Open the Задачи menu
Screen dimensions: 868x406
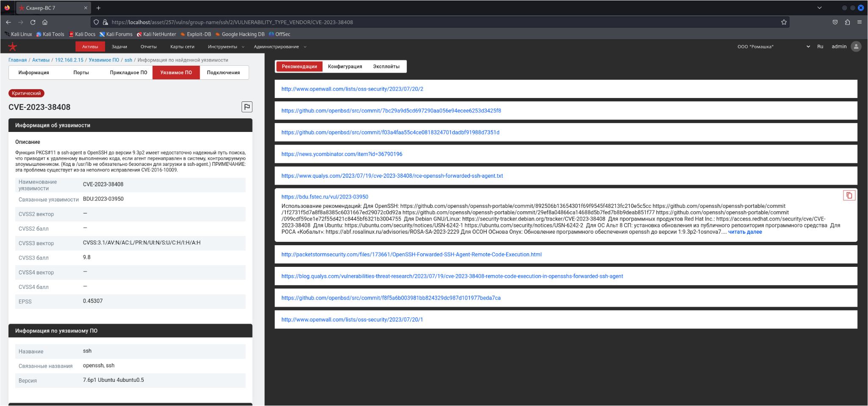[120, 47]
